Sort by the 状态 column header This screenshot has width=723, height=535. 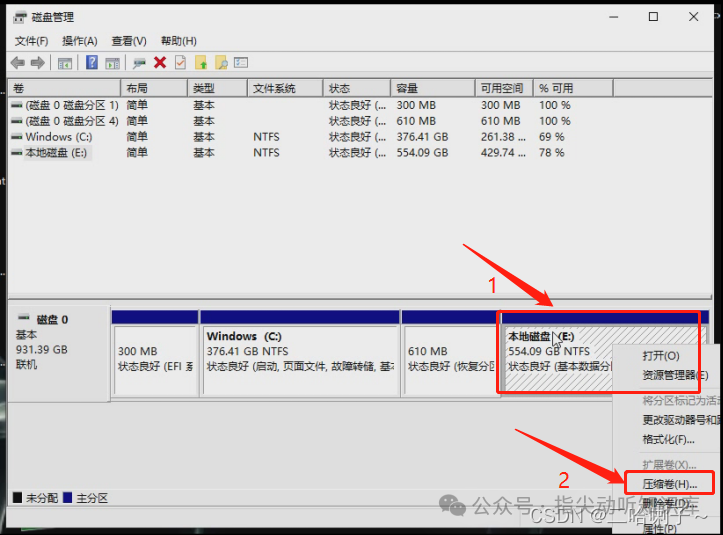click(x=356, y=88)
